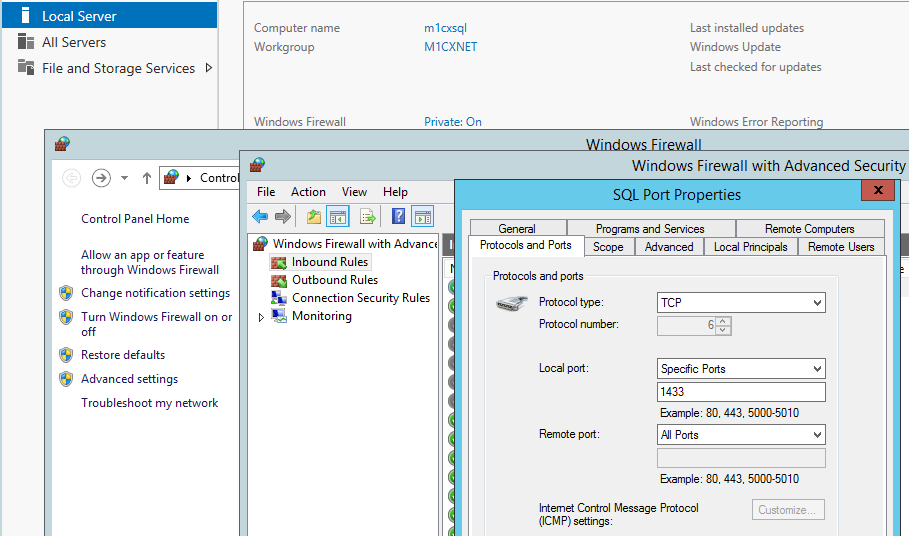Open Remote port All Ports dropdown
This screenshot has width=909, height=536.
(x=741, y=435)
